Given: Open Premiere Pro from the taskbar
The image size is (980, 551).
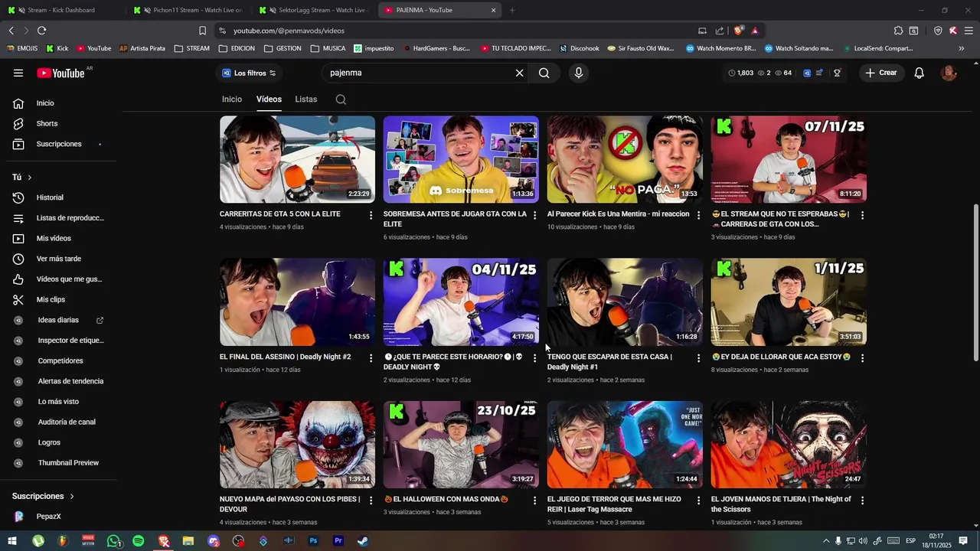Looking at the screenshot, I should (338, 541).
